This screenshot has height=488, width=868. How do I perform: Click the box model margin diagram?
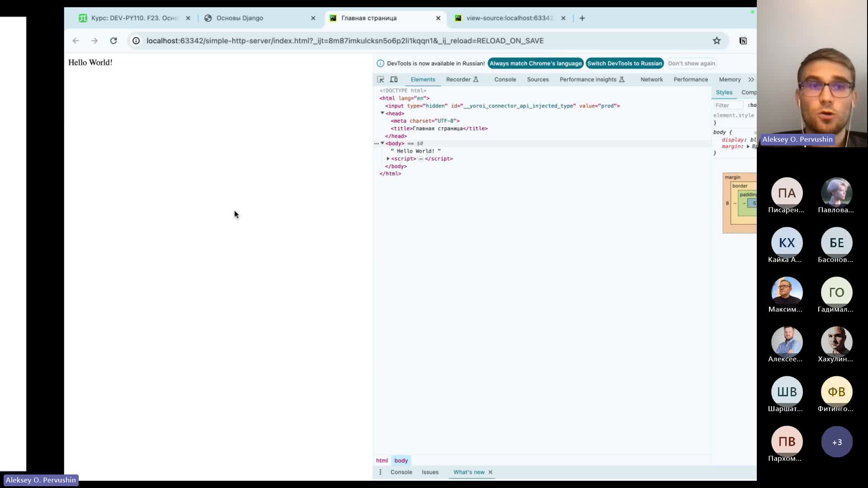739,203
